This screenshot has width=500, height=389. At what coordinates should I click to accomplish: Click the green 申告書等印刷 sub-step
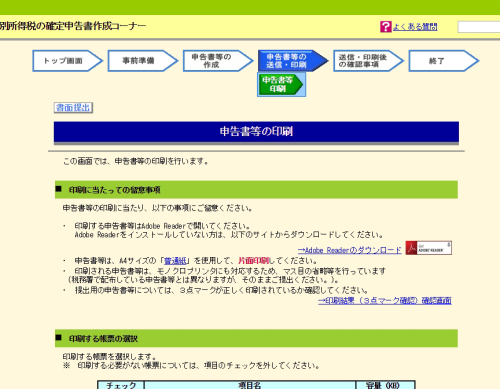coord(281,85)
